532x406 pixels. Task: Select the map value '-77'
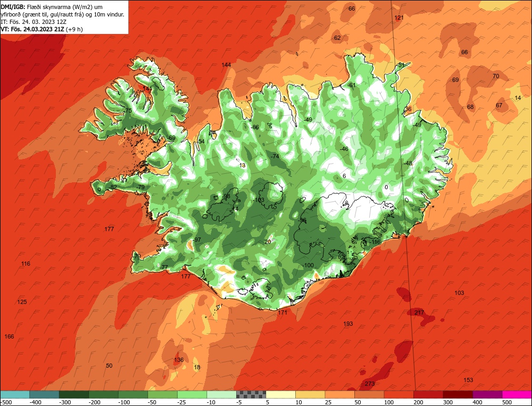coord(164,267)
